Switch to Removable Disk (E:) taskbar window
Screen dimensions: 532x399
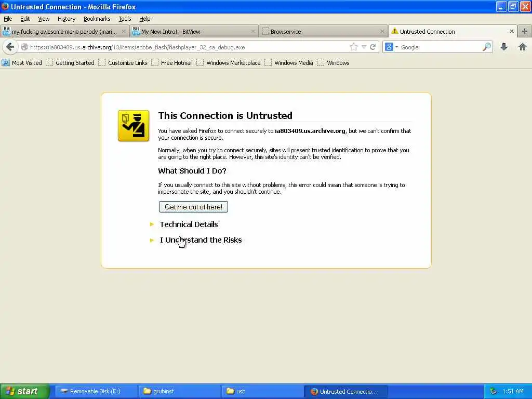click(x=96, y=391)
